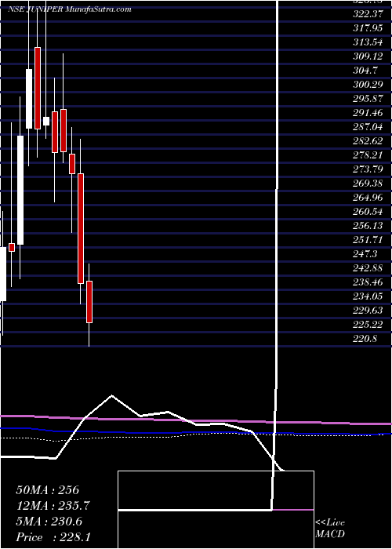Click the 242.88 price axis label
Screen dimensions: 392x549
pyautogui.click(x=368, y=268)
